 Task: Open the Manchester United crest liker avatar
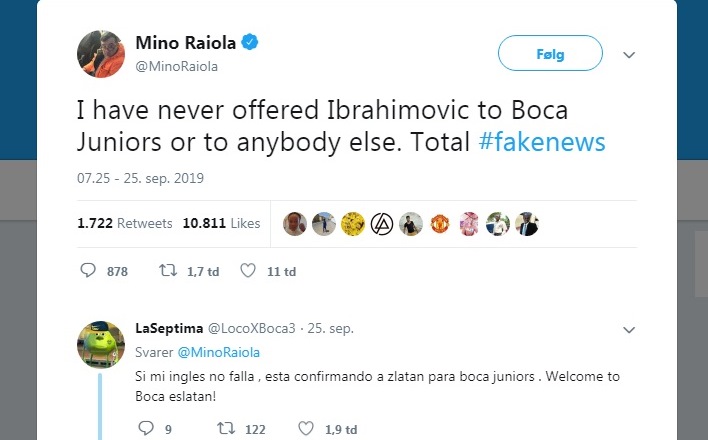click(439, 224)
